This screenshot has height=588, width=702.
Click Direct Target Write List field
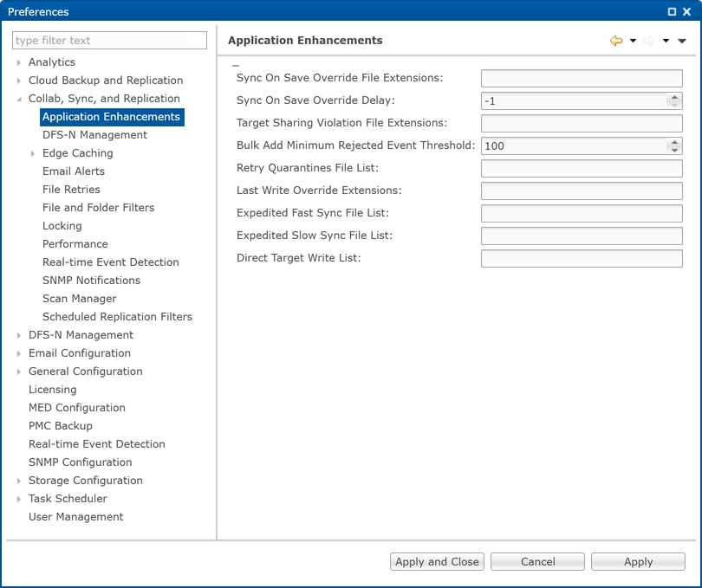pos(582,259)
